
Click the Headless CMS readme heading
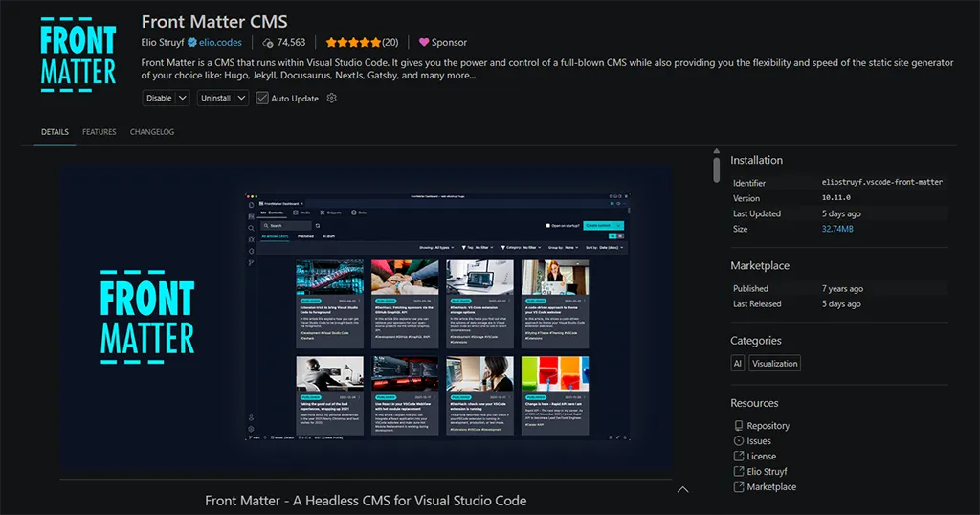tap(366, 501)
